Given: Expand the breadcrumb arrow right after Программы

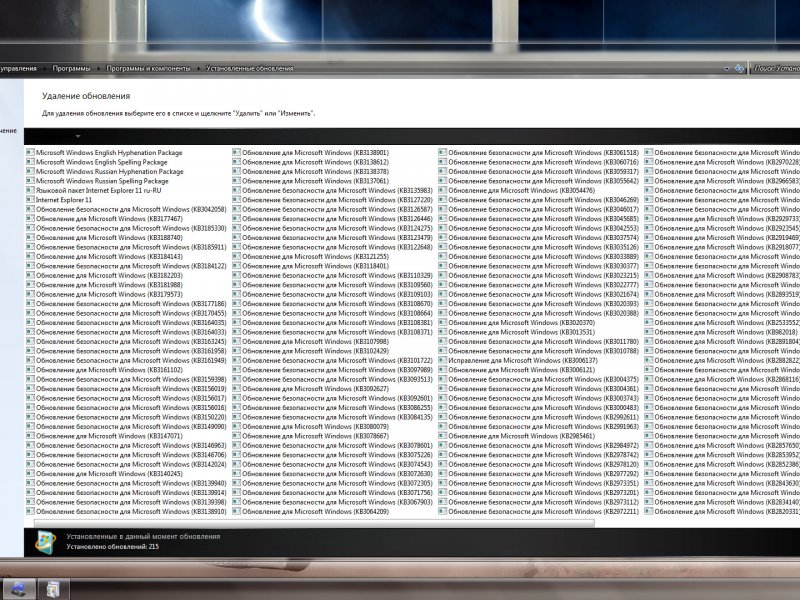Looking at the screenshot, I should [98, 68].
